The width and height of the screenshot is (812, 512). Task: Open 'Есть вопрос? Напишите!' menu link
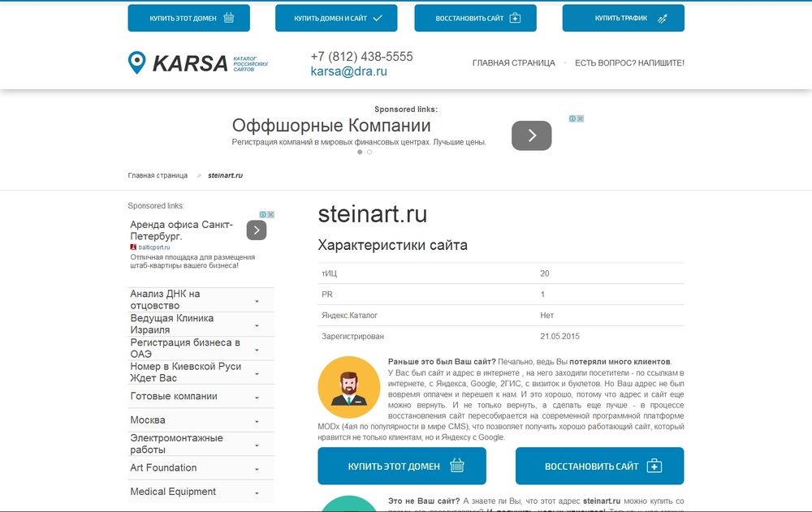(629, 63)
